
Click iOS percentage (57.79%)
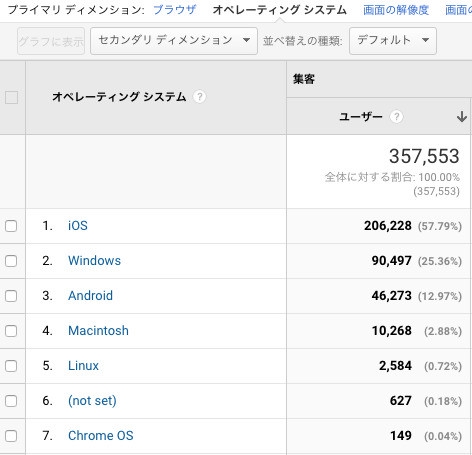440,226
